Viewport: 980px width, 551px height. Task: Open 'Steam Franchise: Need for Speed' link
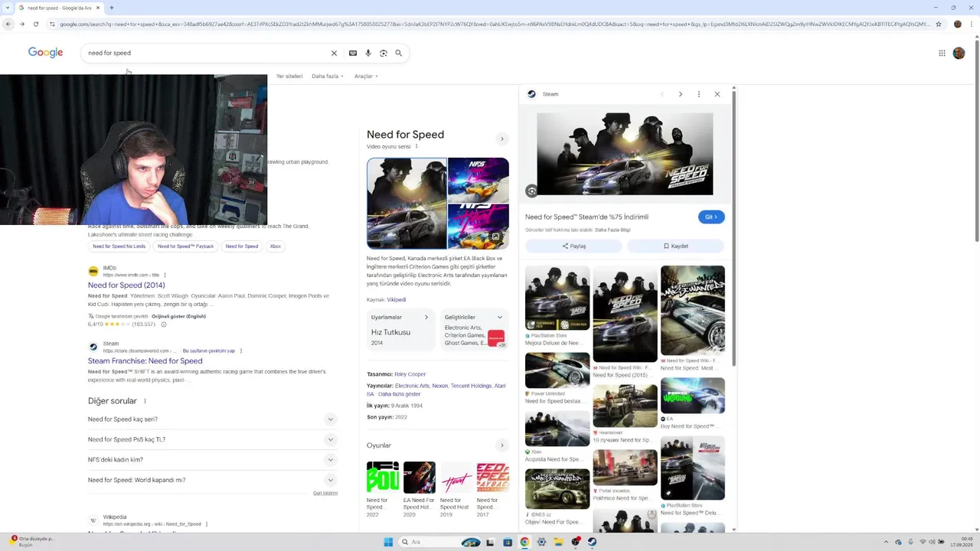pos(145,360)
